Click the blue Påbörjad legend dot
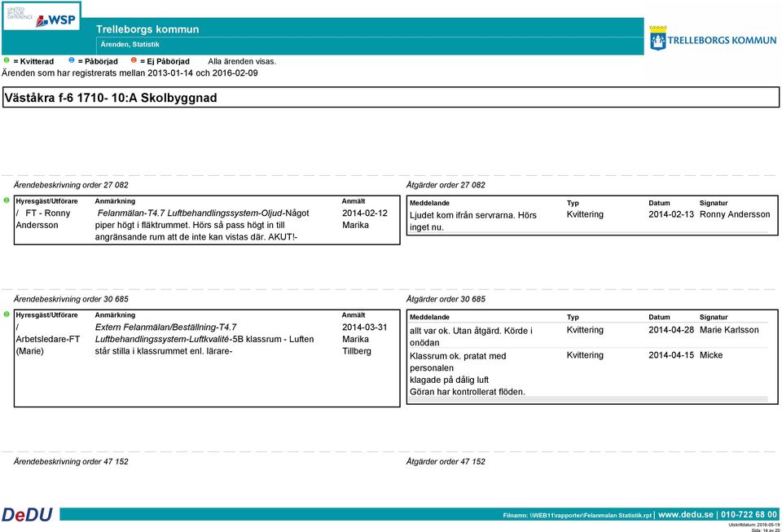The width and height of the screenshot is (782, 532). [72, 60]
